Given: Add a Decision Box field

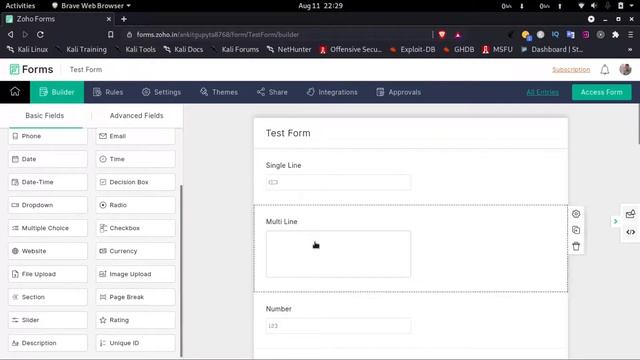Looking at the screenshot, I should coord(136,182).
